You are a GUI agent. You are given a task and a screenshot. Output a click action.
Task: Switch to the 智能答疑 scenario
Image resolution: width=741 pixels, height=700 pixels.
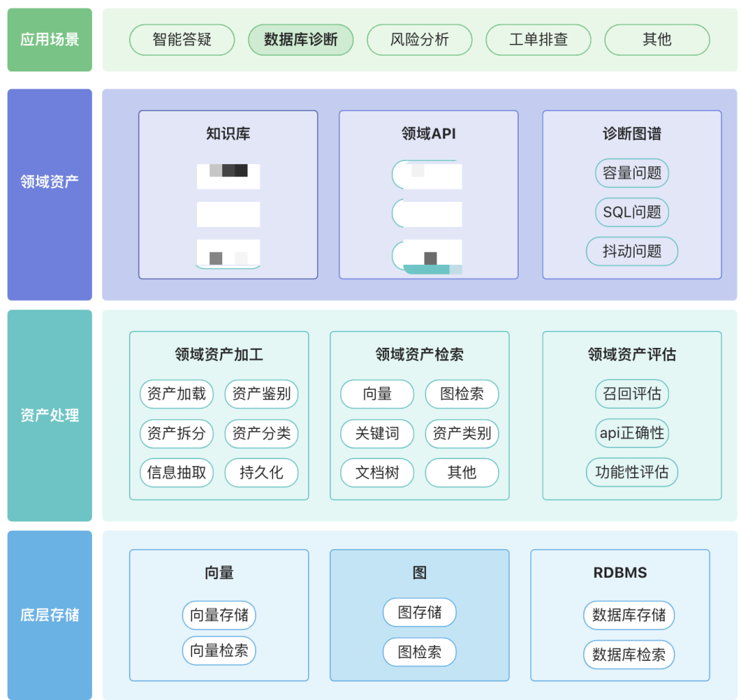click(x=182, y=40)
